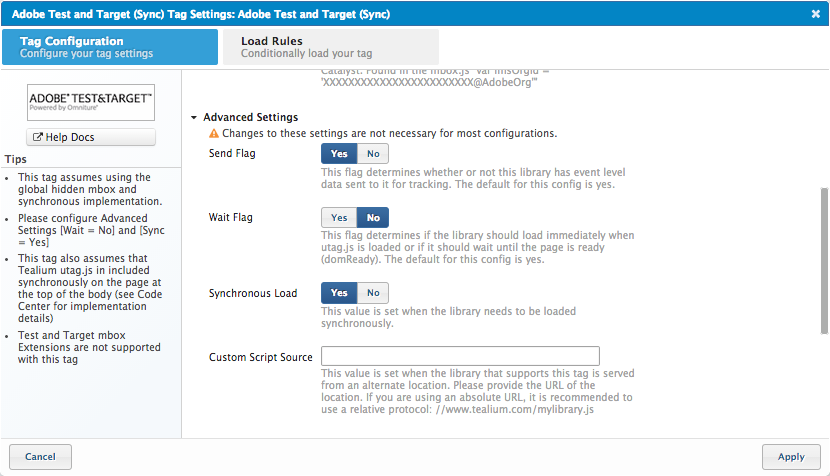830x476 pixels.
Task: Set Wait Flag to No
Action: point(373,217)
